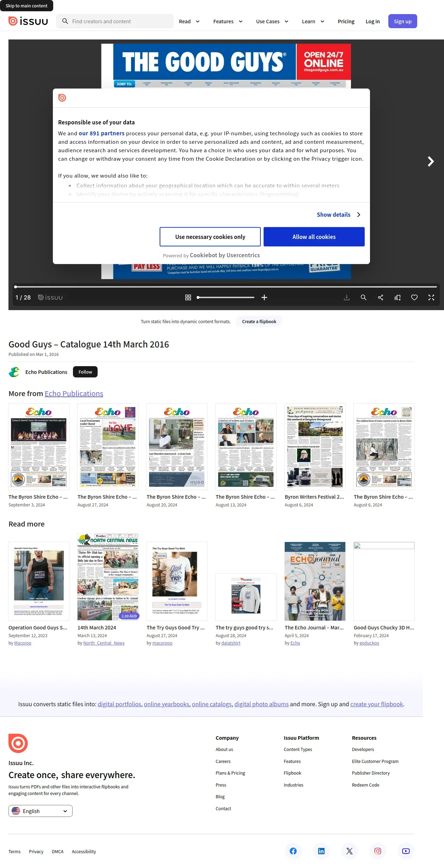
Task: Click the add to stack icon
Action: point(397,297)
